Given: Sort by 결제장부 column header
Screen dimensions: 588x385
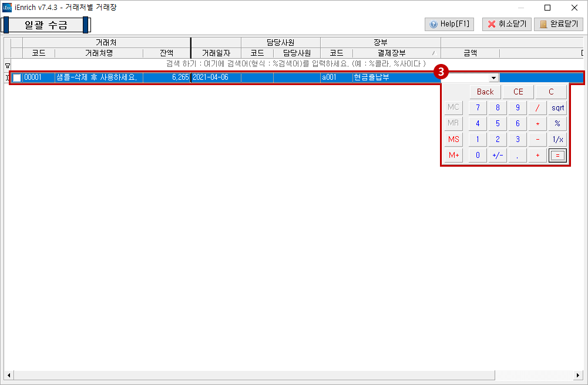Looking at the screenshot, I should point(397,53).
